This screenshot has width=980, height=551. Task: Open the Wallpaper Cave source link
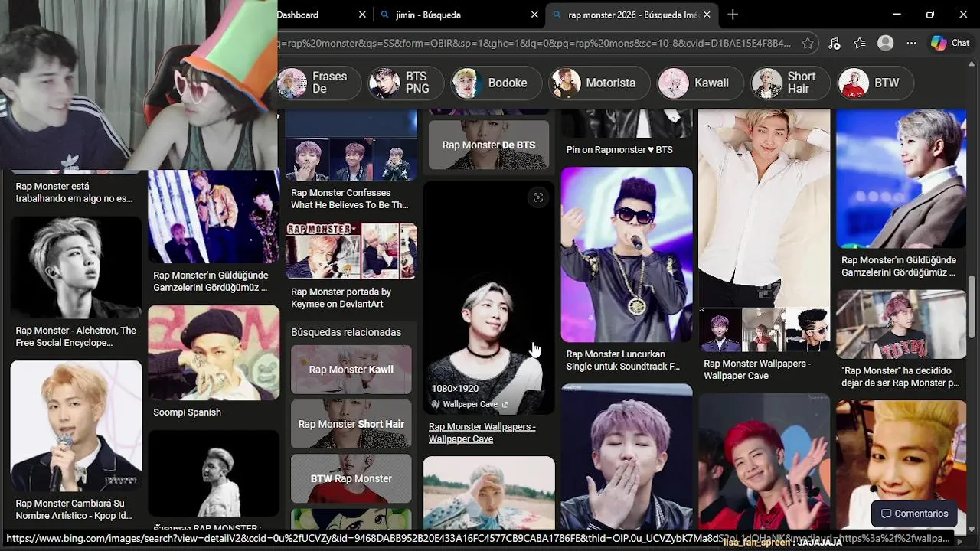tap(470, 404)
